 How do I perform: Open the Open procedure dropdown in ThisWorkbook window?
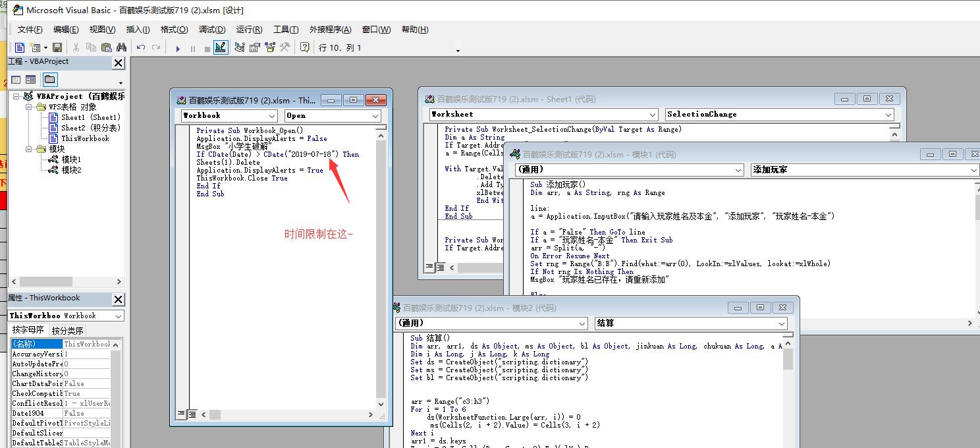[x=375, y=116]
